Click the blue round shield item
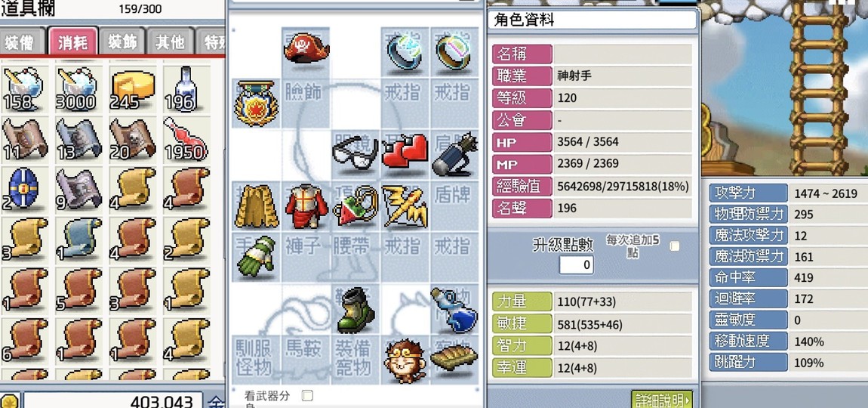The width and height of the screenshot is (868, 408). [23, 189]
